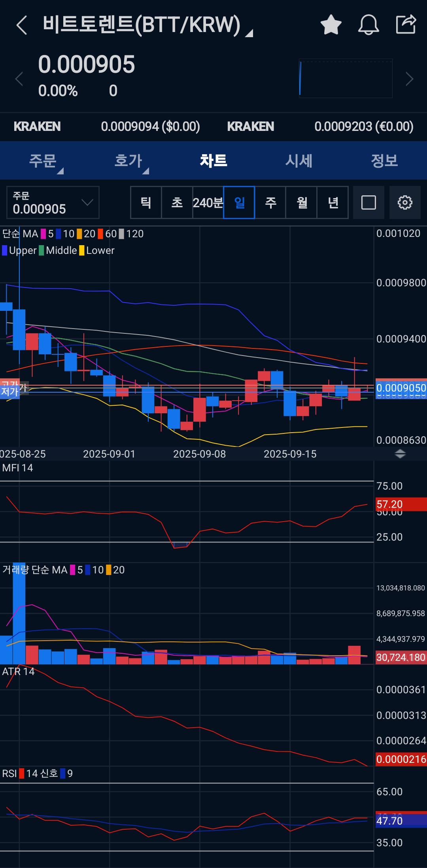Tap the 단순 MA legend label
The height and width of the screenshot is (868, 427).
point(20,234)
